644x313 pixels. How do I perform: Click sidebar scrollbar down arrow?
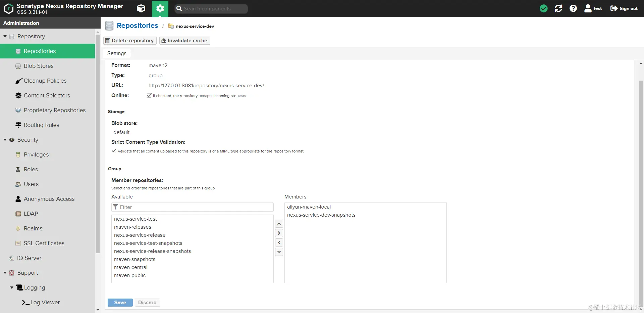click(x=98, y=310)
